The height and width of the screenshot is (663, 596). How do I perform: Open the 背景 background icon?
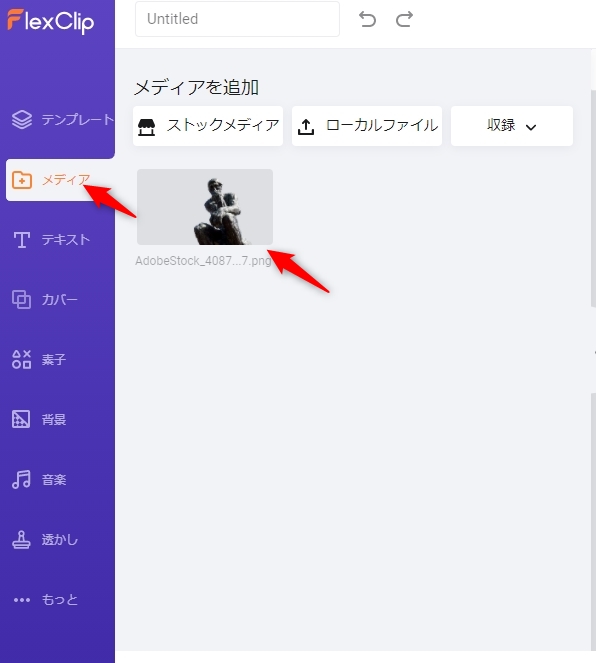tap(21, 419)
